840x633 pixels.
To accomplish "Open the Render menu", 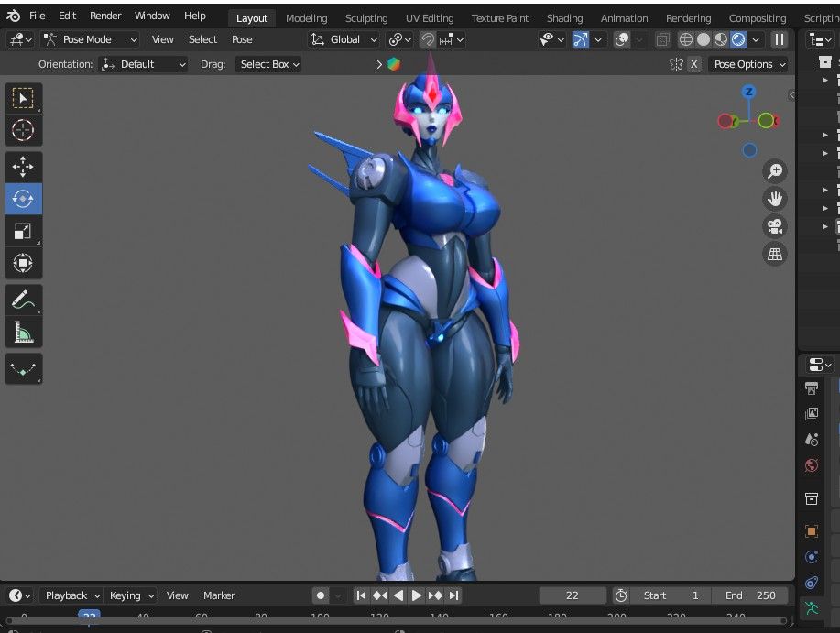I will click(x=105, y=16).
